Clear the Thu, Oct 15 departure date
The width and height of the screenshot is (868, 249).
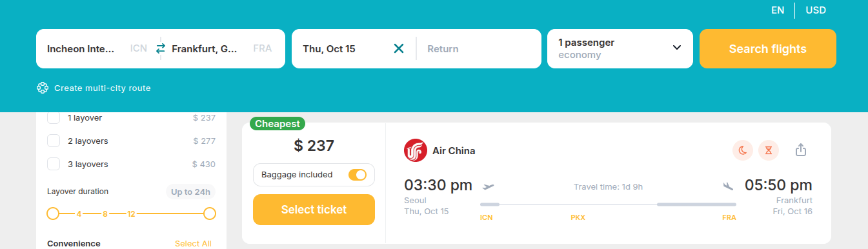399,48
